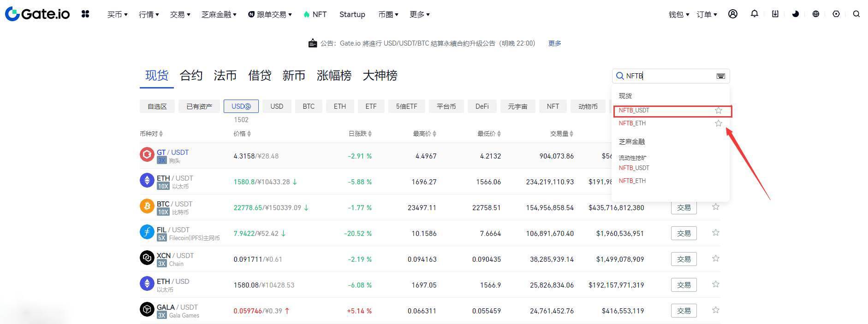Image resolution: width=868 pixels, height=324 pixels.
Task: Click the GT coin logo icon
Action: (x=147, y=154)
